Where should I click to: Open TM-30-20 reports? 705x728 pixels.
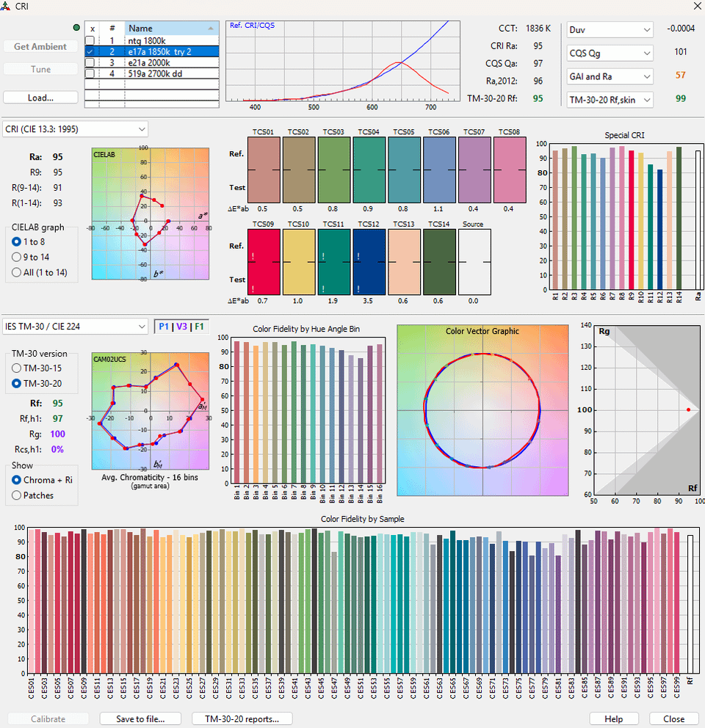coord(242,719)
